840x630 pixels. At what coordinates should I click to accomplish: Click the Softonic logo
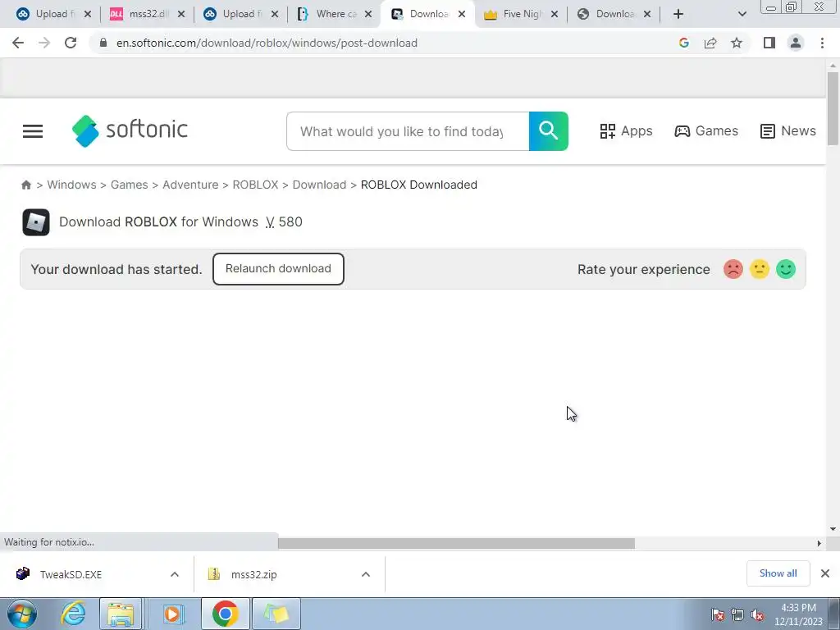[130, 130]
